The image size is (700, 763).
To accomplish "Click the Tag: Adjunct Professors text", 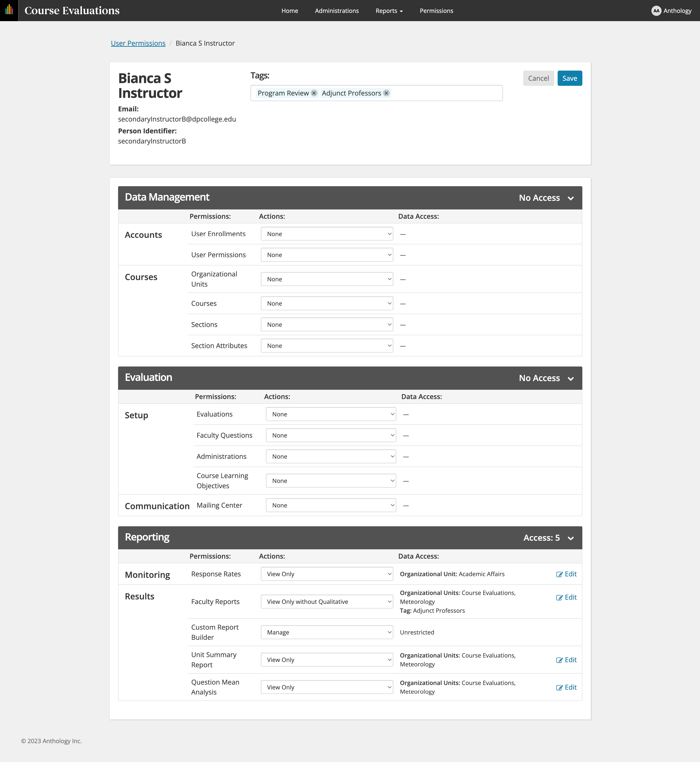I will coord(432,611).
